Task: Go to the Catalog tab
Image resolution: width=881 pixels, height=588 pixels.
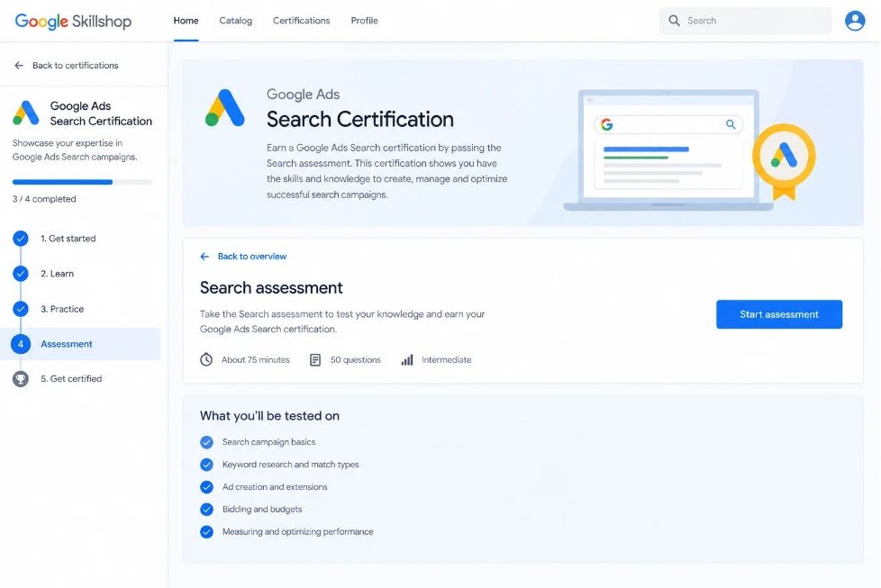Action: pos(235,21)
